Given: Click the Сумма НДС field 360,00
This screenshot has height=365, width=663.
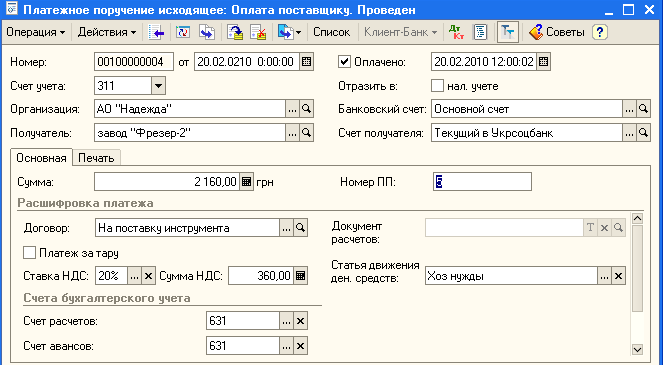Looking at the screenshot, I should [x=261, y=276].
